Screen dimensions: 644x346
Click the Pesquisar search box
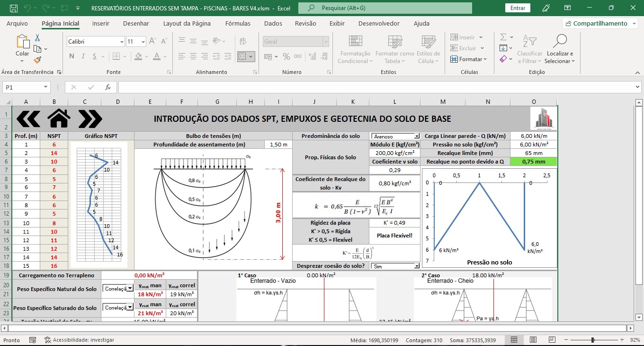385,8
